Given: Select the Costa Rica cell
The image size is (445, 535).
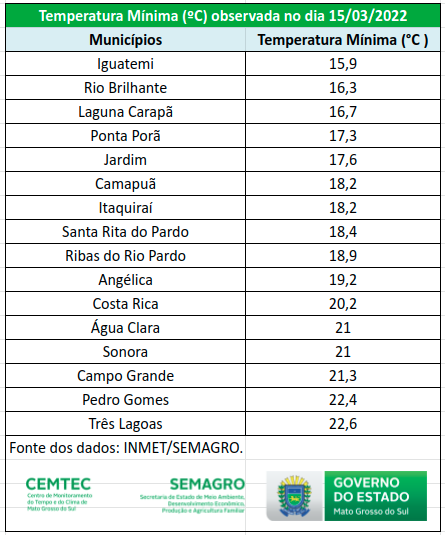Looking at the screenshot, I should [x=126, y=304].
